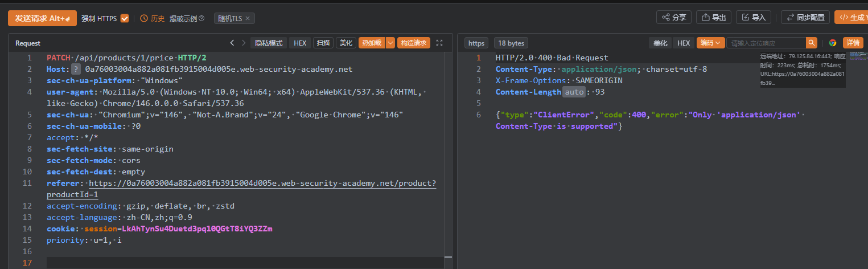This screenshot has height=269, width=868.
Task: Open the 编码 encoding dropdown
Action: coord(710,43)
